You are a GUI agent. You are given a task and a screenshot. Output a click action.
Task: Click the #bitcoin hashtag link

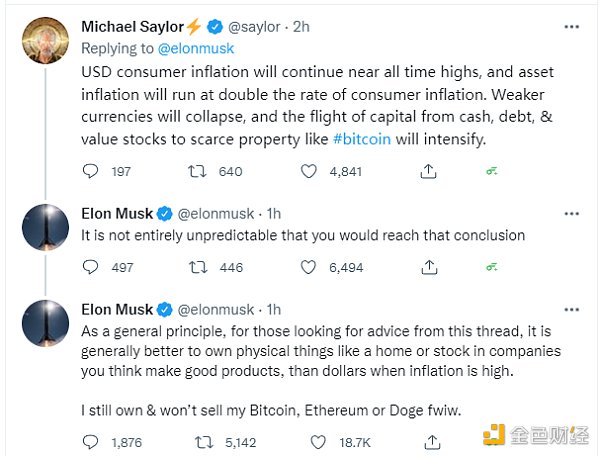click(x=364, y=140)
